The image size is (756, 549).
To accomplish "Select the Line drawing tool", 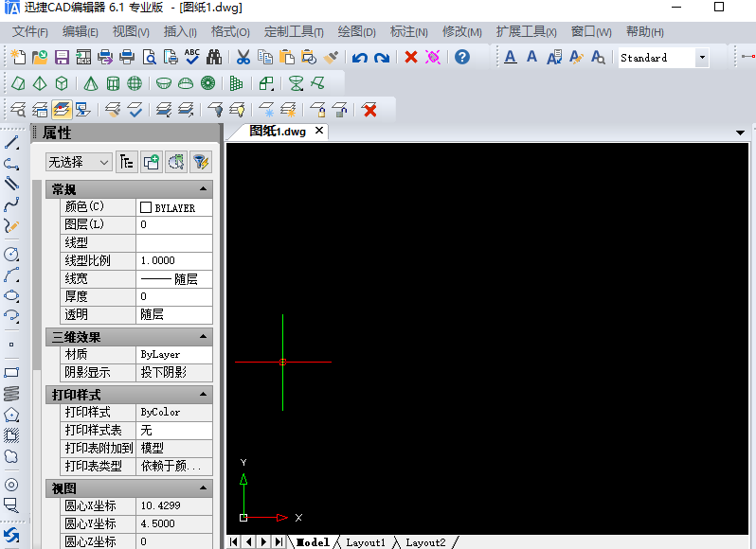I will [11, 143].
